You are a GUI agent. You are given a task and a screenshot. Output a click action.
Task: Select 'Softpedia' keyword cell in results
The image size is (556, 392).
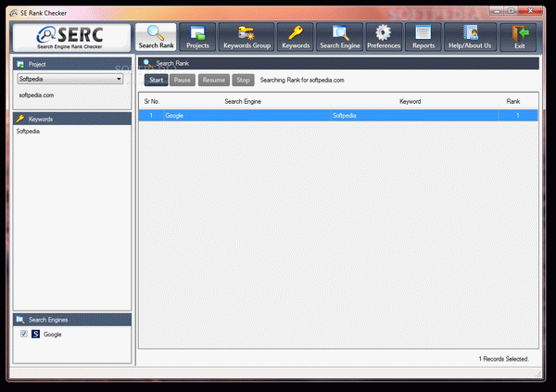click(x=415, y=115)
